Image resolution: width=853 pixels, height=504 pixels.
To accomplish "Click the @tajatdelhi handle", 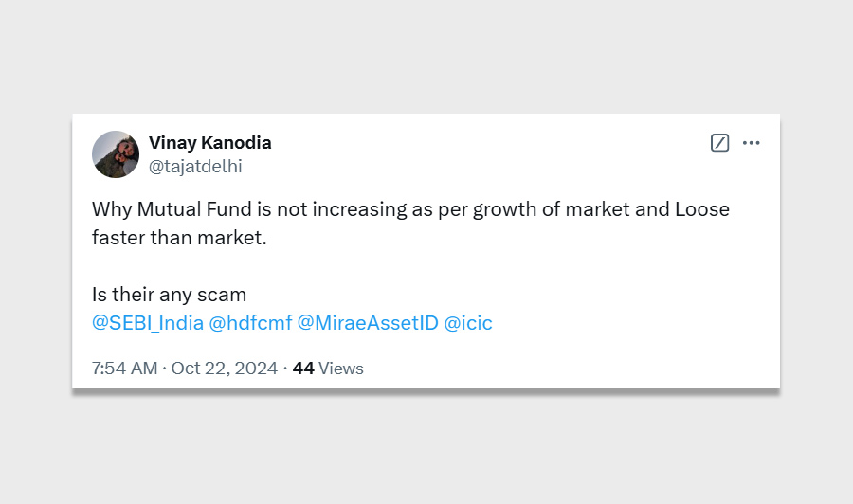I will tap(195, 167).
